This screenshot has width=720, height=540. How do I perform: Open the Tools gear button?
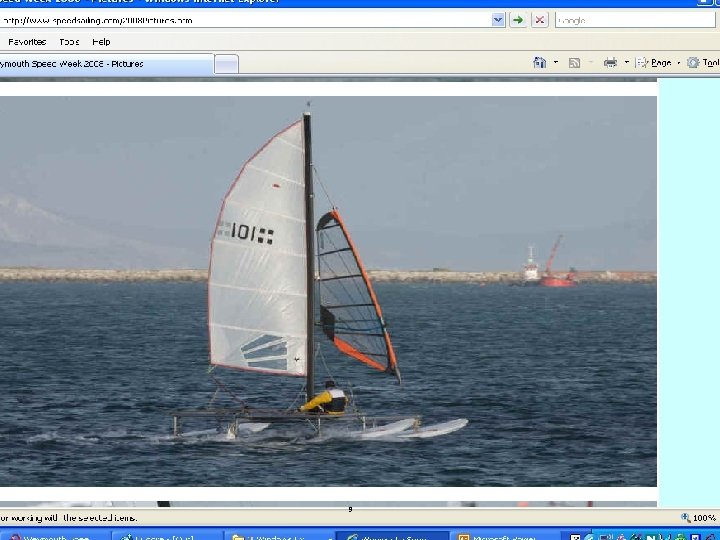703,63
